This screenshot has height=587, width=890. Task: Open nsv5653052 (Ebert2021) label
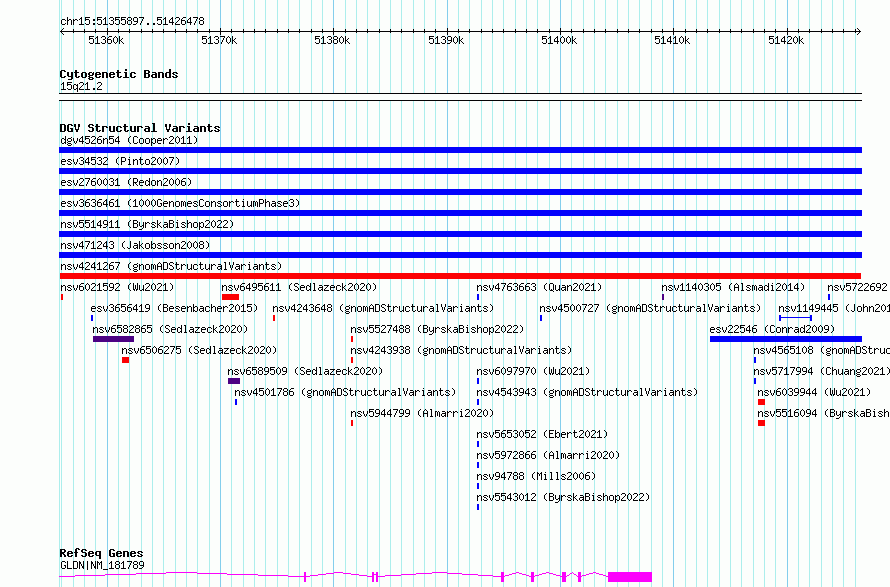click(x=542, y=434)
